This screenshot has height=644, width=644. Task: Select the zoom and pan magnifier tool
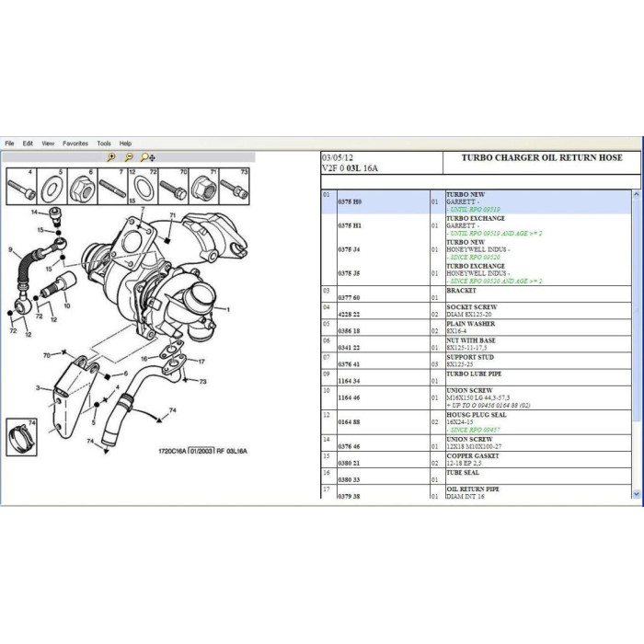[x=147, y=157]
